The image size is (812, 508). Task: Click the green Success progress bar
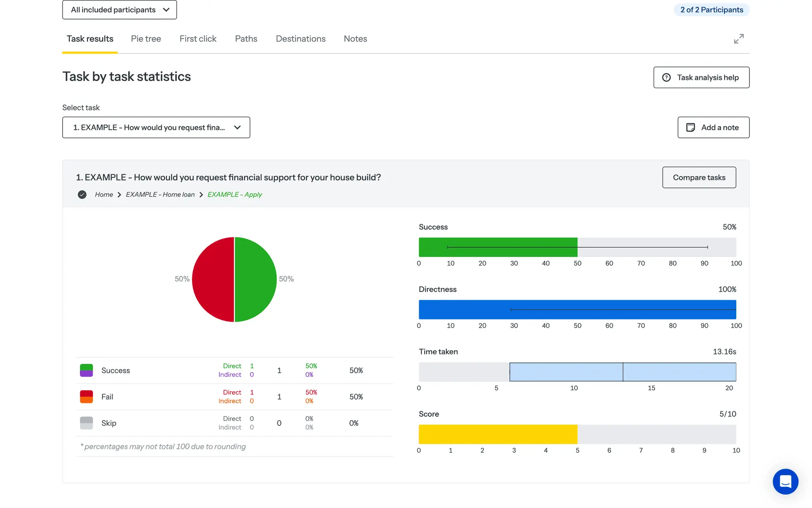click(x=497, y=252)
